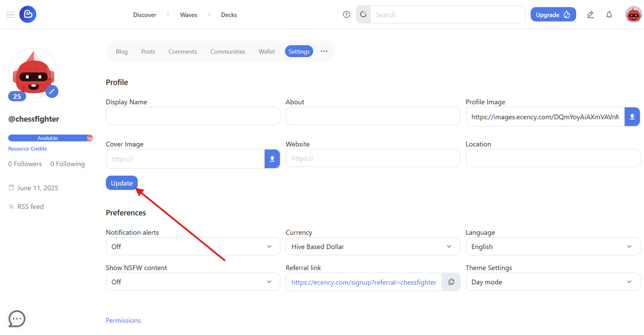Open the Resource Credits link

[x=27, y=149]
